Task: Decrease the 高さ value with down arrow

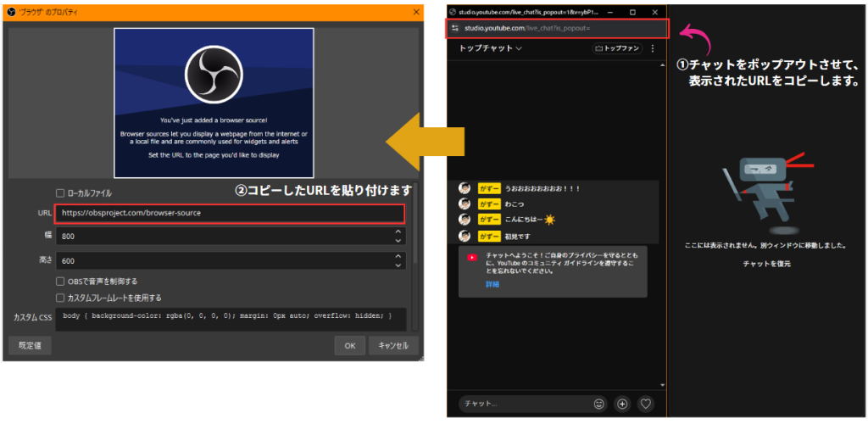Action: coord(398,265)
